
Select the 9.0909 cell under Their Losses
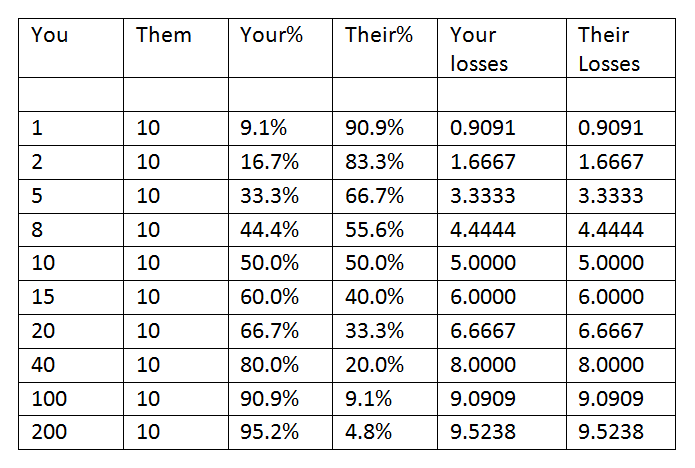click(x=621, y=399)
